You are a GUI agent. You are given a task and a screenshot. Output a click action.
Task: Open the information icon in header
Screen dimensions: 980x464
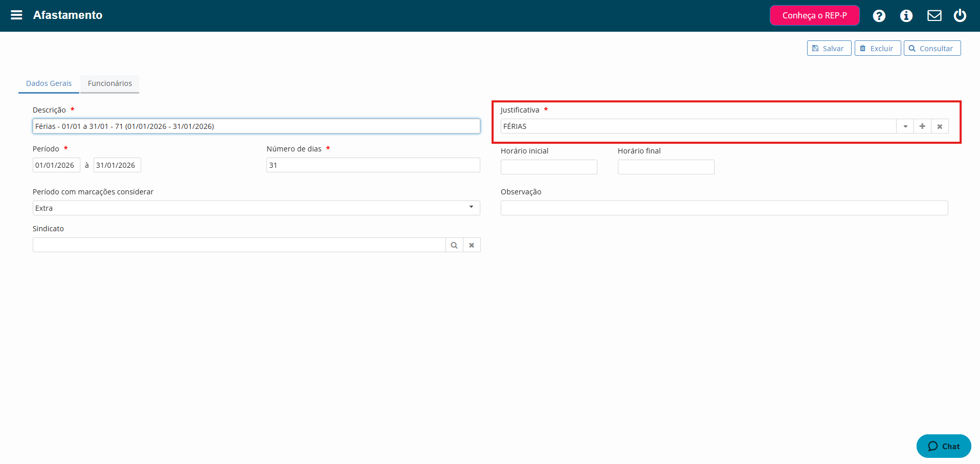click(906, 16)
